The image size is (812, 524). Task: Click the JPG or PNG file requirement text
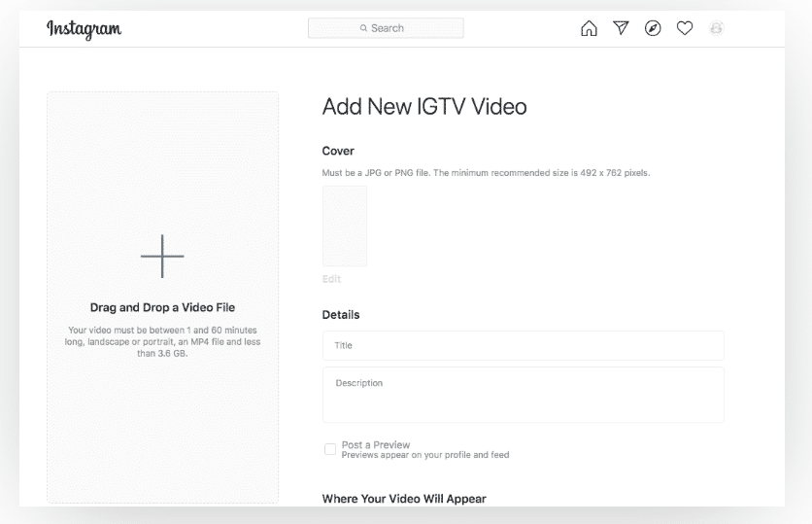point(486,173)
